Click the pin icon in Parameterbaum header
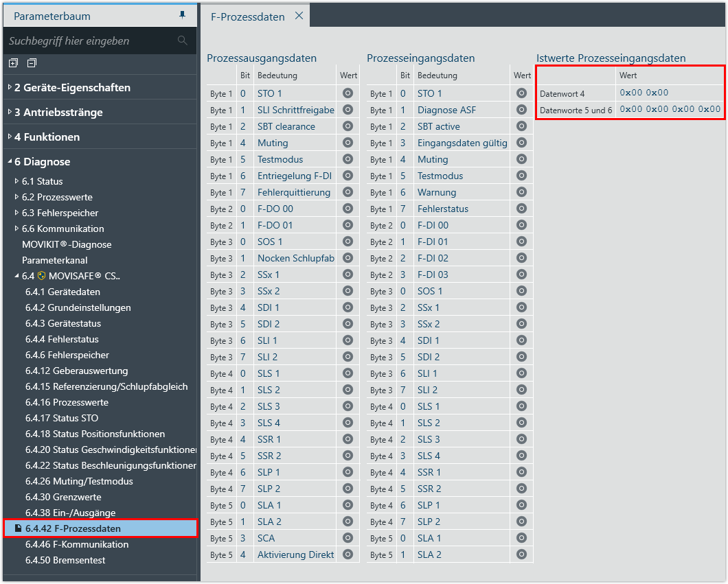 click(x=182, y=15)
